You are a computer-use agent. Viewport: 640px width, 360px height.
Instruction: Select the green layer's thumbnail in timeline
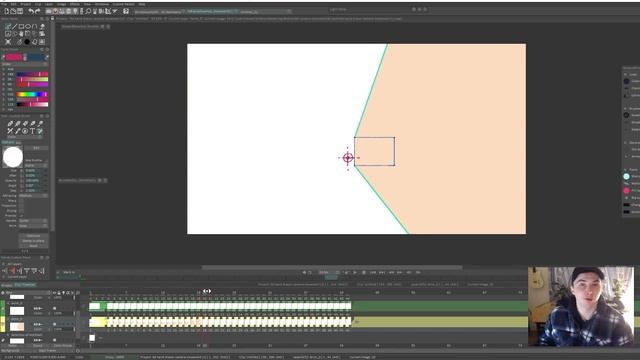tap(17, 311)
